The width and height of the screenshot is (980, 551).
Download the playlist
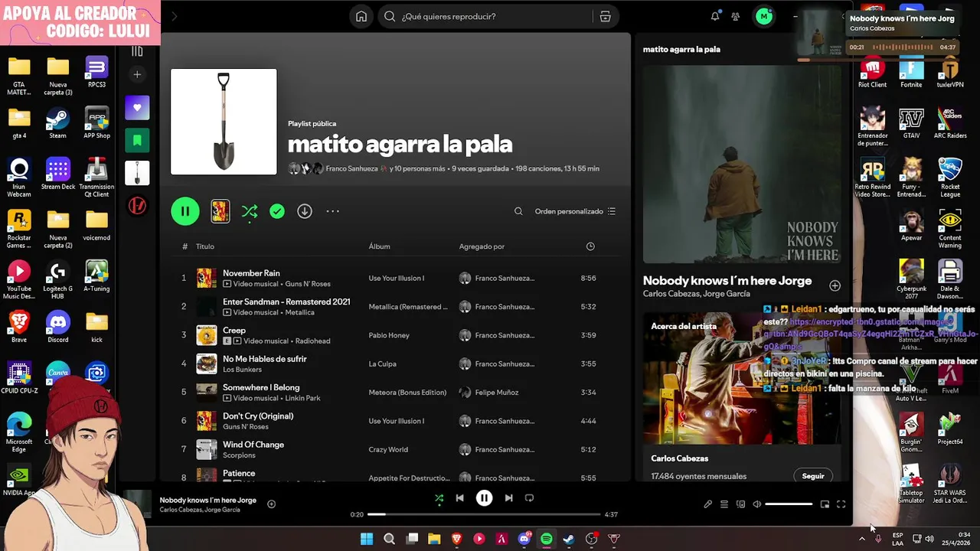pyautogui.click(x=305, y=211)
